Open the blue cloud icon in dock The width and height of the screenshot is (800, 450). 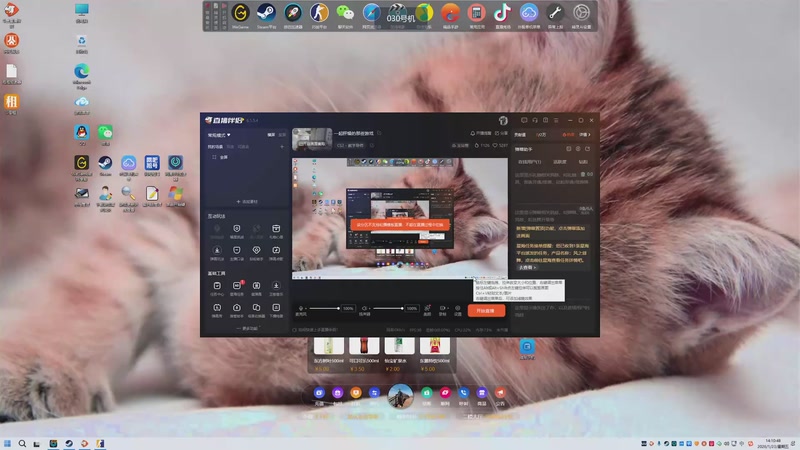[x=529, y=13]
